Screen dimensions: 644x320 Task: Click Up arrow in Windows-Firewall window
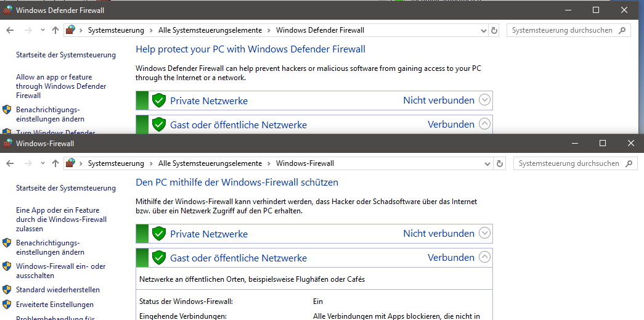click(x=55, y=163)
